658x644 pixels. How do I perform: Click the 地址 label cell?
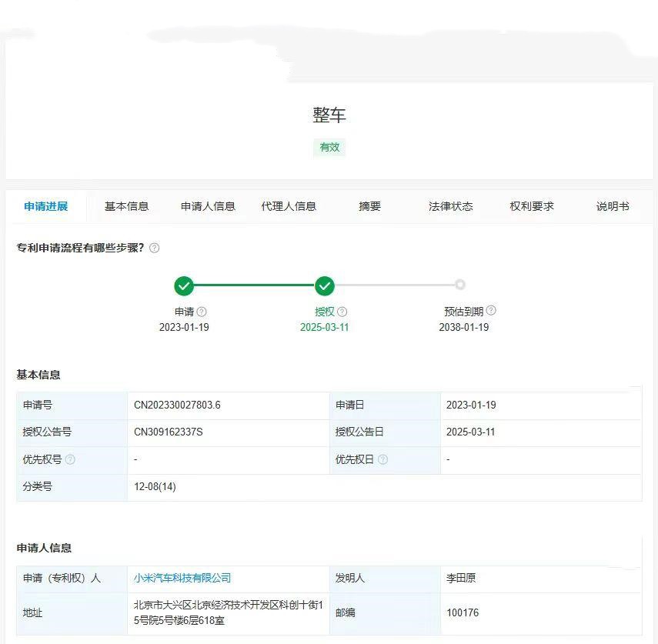[72, 613]
